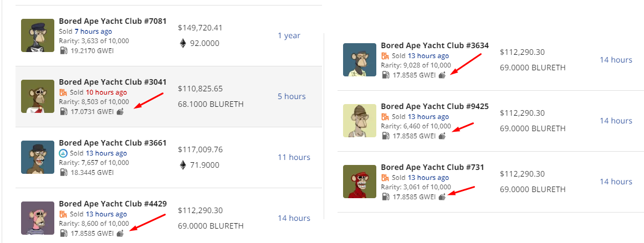Click the "5 hours" hold time link
644x243 pixels.
(x=292, y=96)
